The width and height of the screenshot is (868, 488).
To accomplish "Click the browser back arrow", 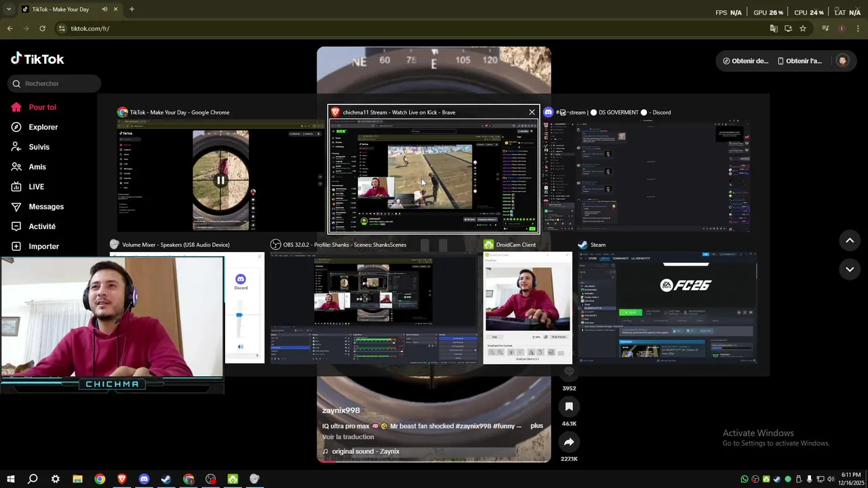I will pyautogui.click(x=9, y=28).
